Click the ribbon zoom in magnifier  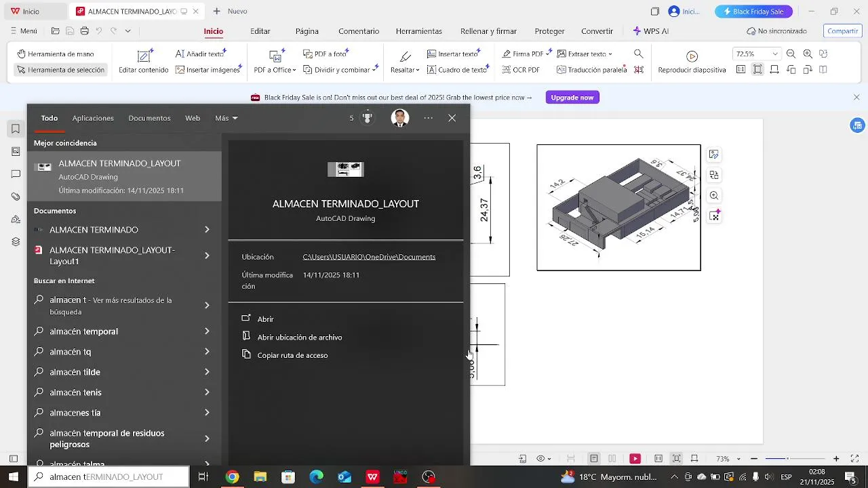pos(808,54)
